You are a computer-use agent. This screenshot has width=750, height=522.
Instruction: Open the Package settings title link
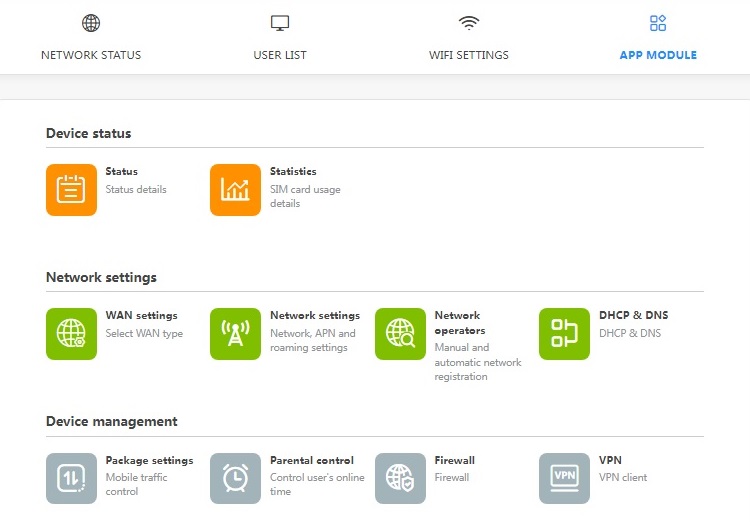click(x=149, y=461)
